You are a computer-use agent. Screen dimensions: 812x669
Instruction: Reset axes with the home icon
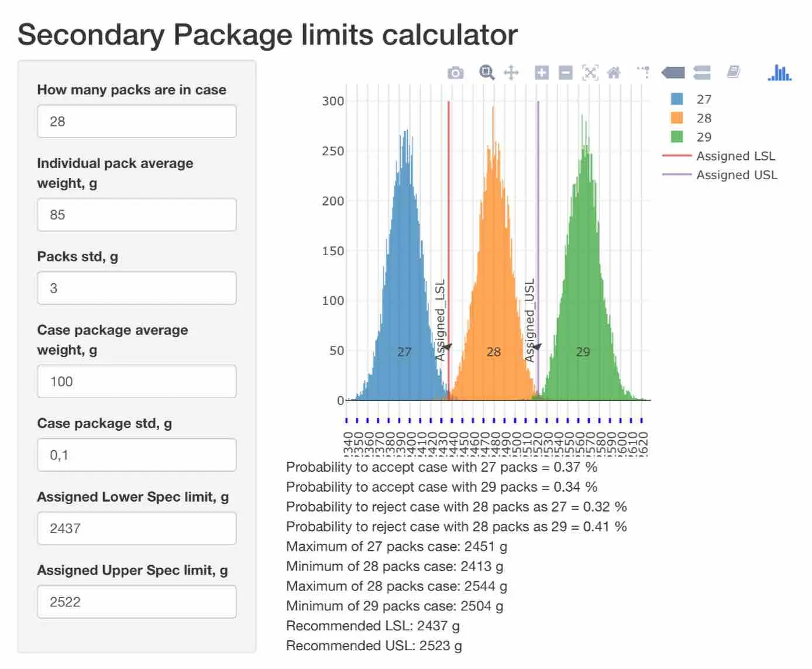(614, 73)
